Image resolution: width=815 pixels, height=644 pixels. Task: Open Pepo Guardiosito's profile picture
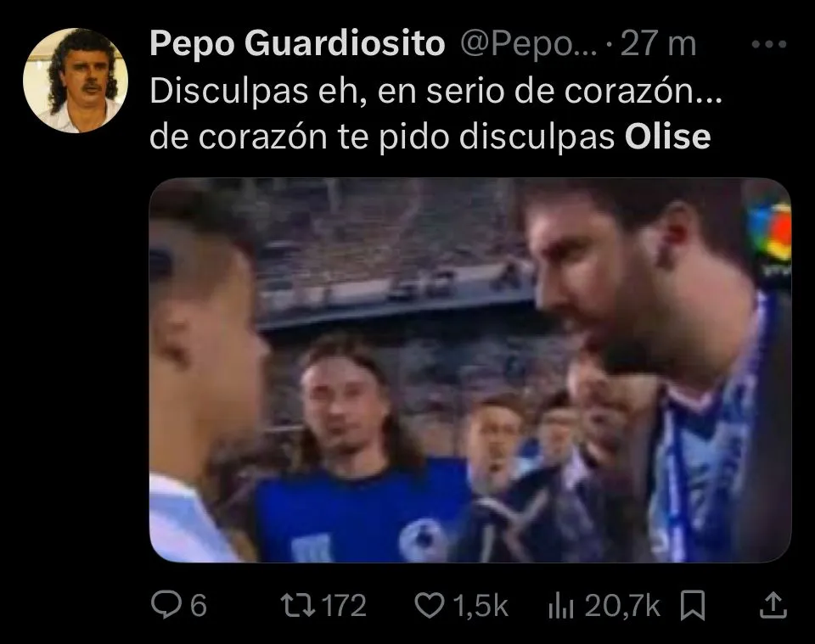point(76,81)
